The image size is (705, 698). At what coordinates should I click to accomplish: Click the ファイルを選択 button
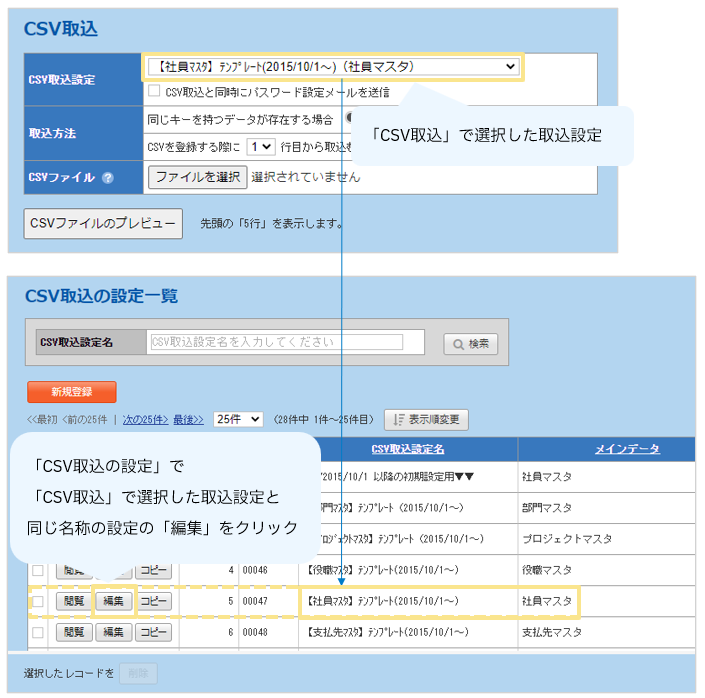[197, 177]
